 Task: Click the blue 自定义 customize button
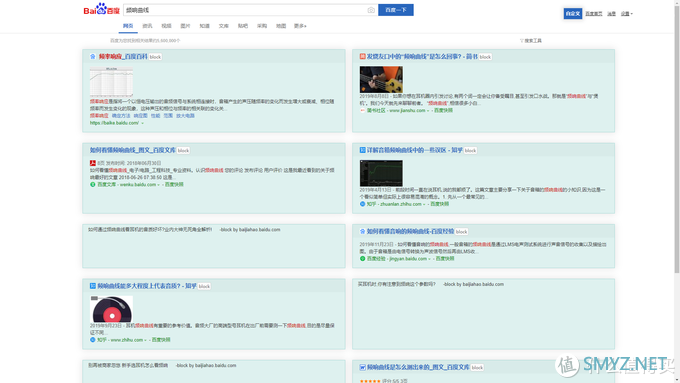(x=572, y=13)
